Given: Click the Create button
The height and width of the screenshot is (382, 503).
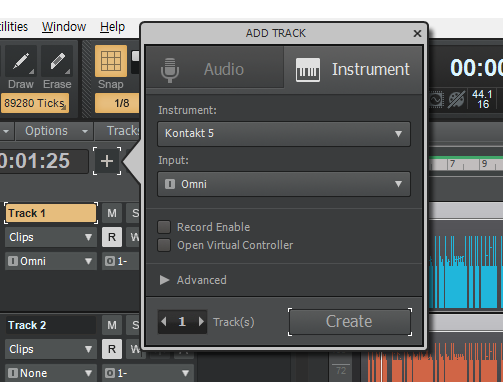Looking at the screenshot, I should (350, 322).
